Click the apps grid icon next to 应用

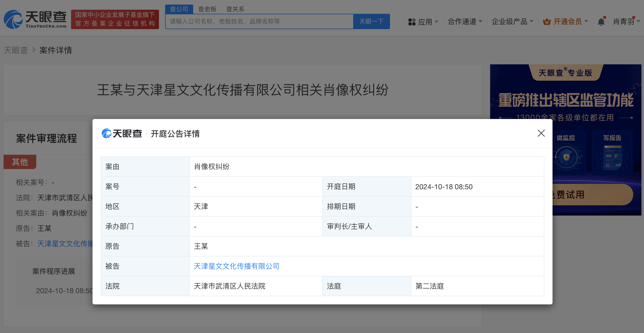click(x=412, y=22)
